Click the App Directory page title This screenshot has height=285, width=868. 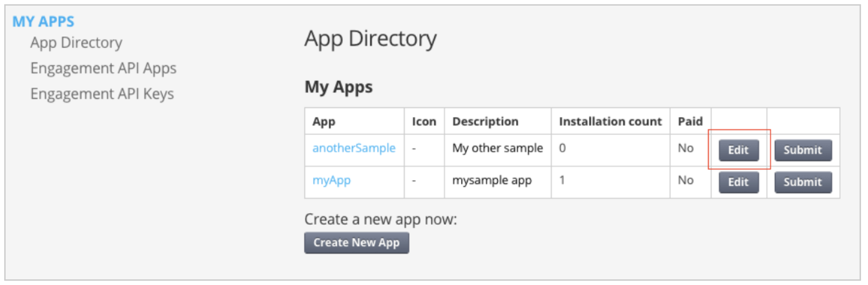(370, 39)
